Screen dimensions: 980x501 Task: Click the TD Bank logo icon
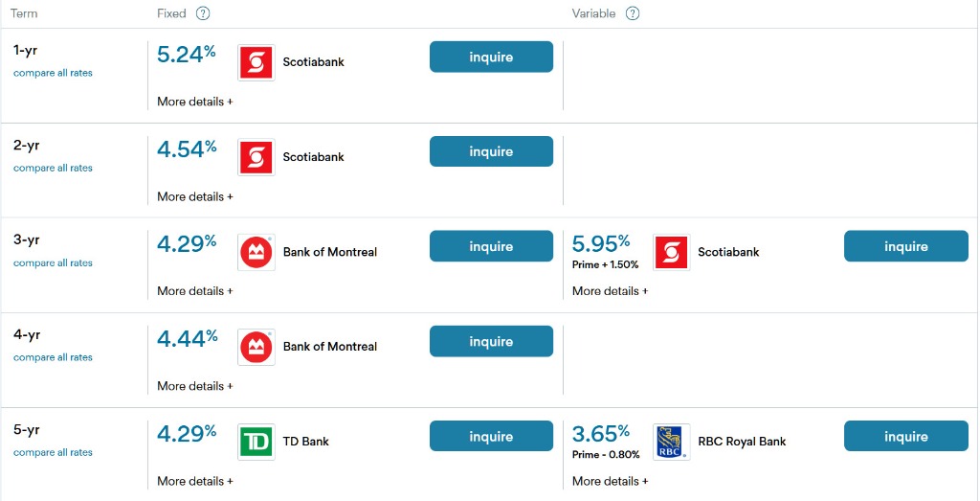tap(256, 442)
